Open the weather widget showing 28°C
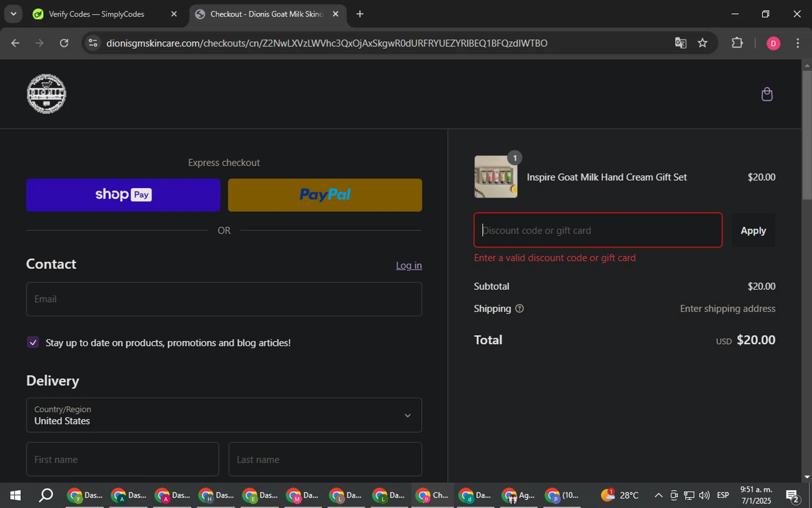 pos(619,495)
